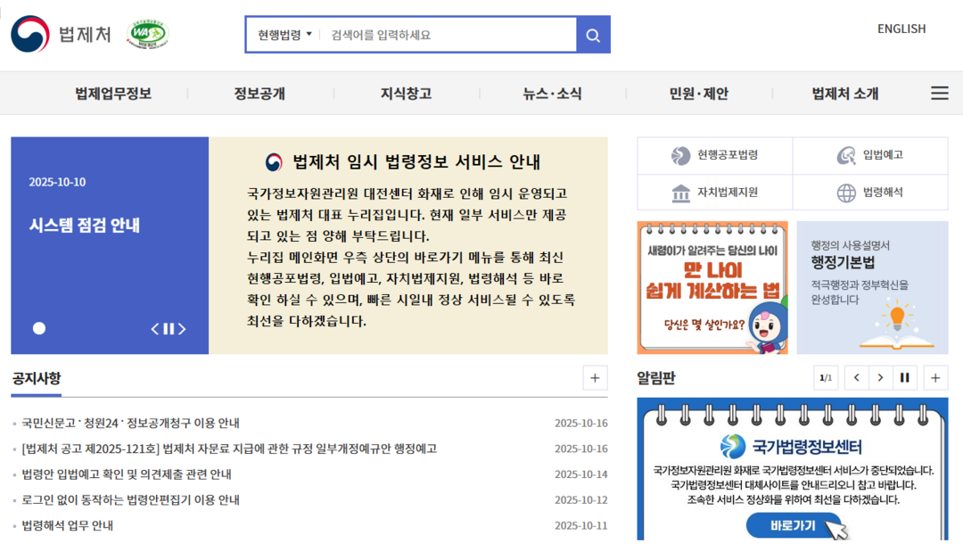Open 자치법제지원 shortcut
The width and height of the screenshot is (963, 560).
[714, 193]
